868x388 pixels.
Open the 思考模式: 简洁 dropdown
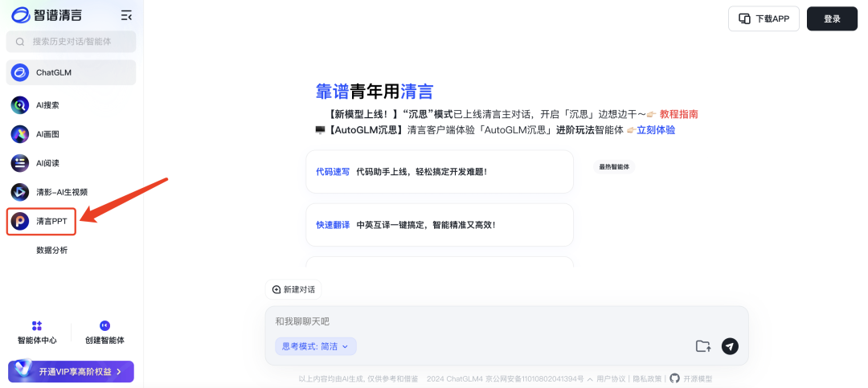point(316,346)
